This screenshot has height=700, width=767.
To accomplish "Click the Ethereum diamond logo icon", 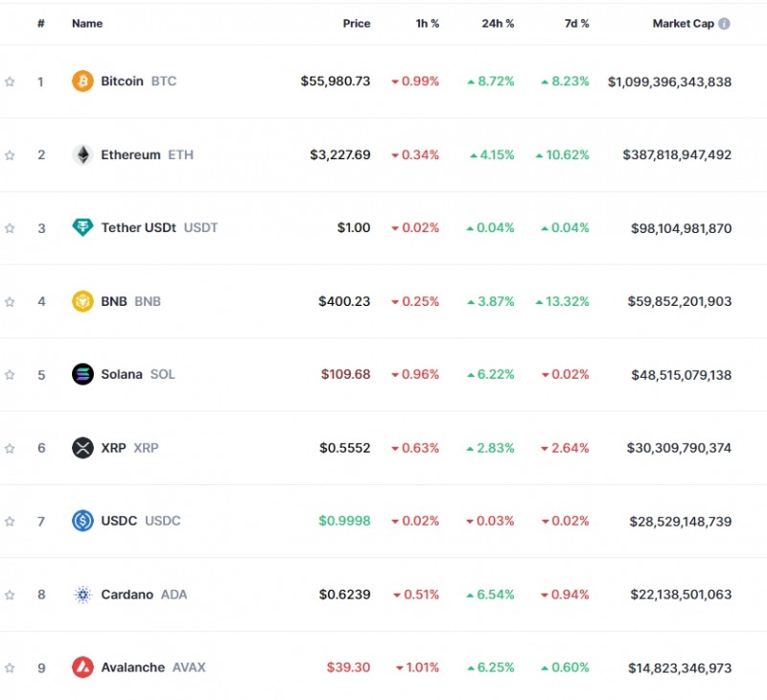I will coord(82,154).
